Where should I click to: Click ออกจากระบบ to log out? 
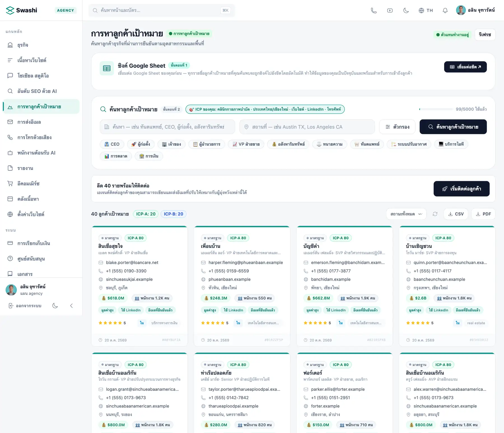click(x=25, y=306)
